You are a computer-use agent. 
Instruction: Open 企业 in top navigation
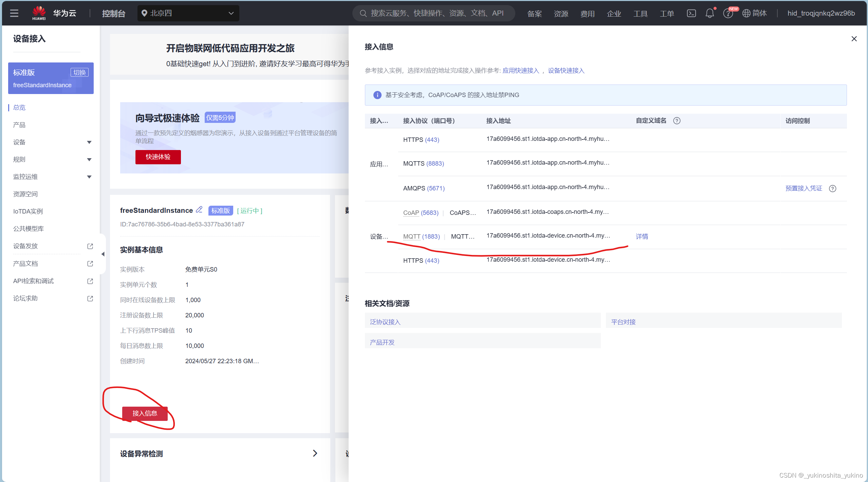coord(614,14)
